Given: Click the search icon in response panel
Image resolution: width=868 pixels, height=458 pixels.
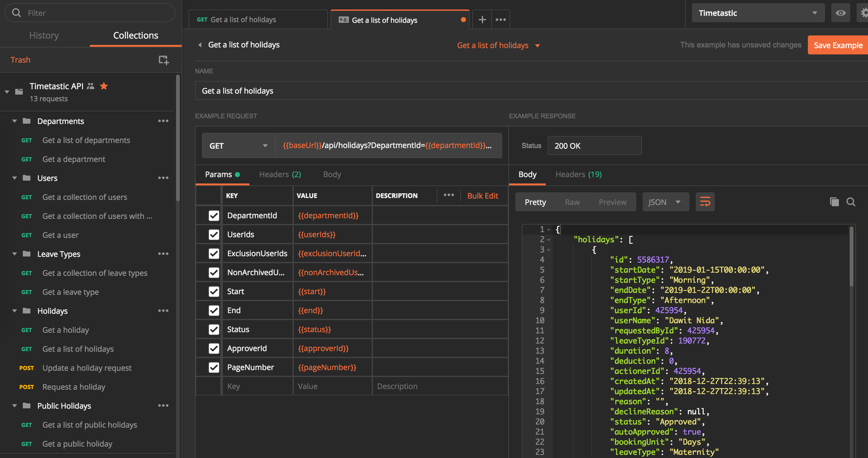Looking at the screenshot, I should click(x=851, y=202).
